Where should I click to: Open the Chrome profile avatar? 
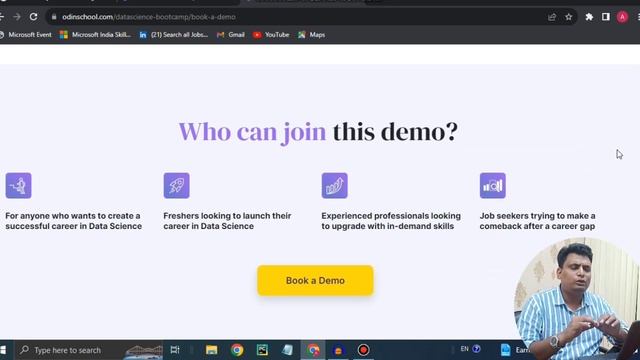tap(622, 17)
